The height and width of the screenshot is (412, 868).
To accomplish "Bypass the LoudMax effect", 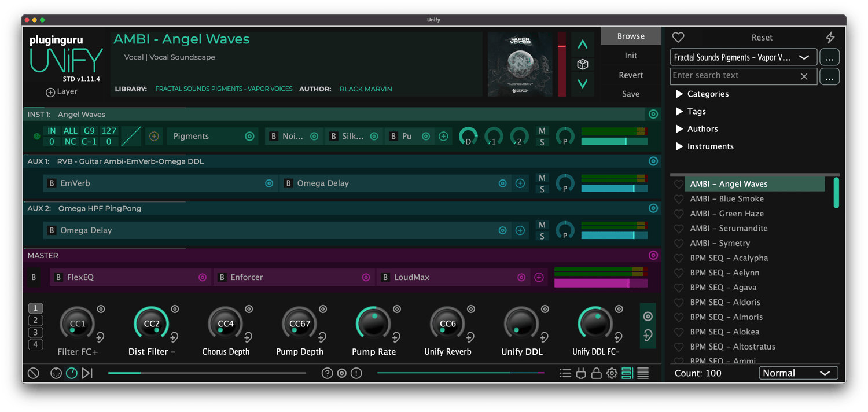I will pyautogui.click(x=385, y=278).
